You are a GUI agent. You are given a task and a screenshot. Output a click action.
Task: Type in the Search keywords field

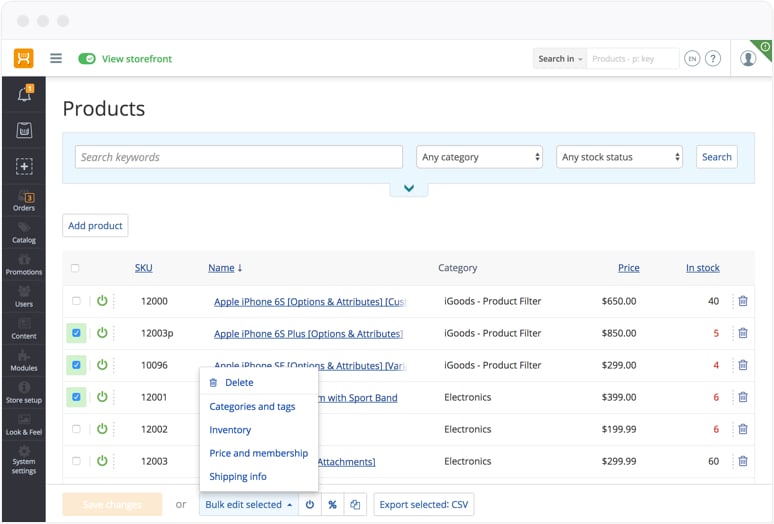click(x=238, y=157)
